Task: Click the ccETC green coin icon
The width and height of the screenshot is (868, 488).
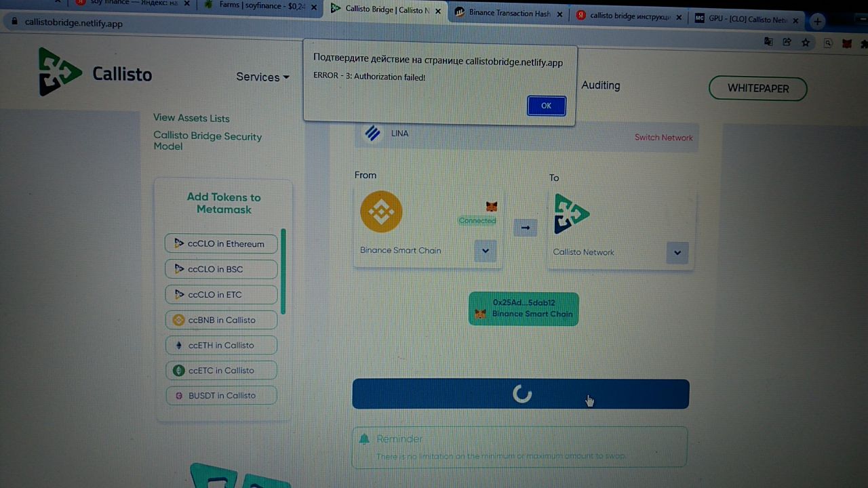Action: (x=179, y=370)
